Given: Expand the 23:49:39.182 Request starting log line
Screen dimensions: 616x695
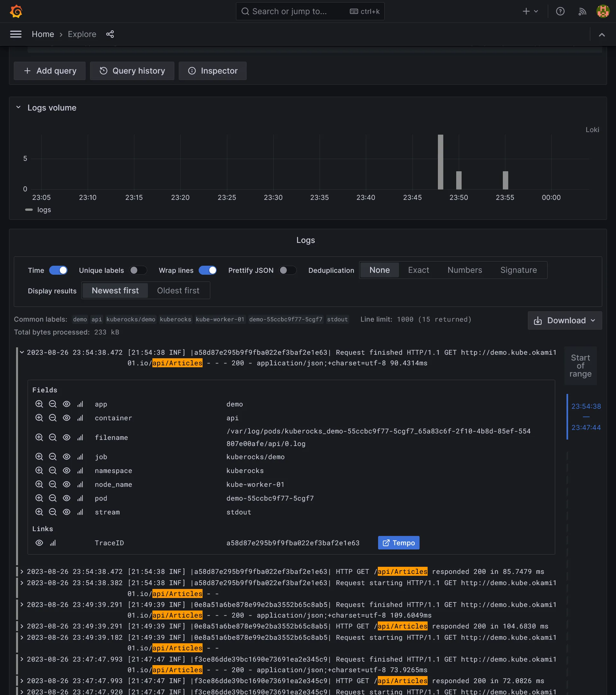Looking at the screenshot, I should (x=22, y=637).
